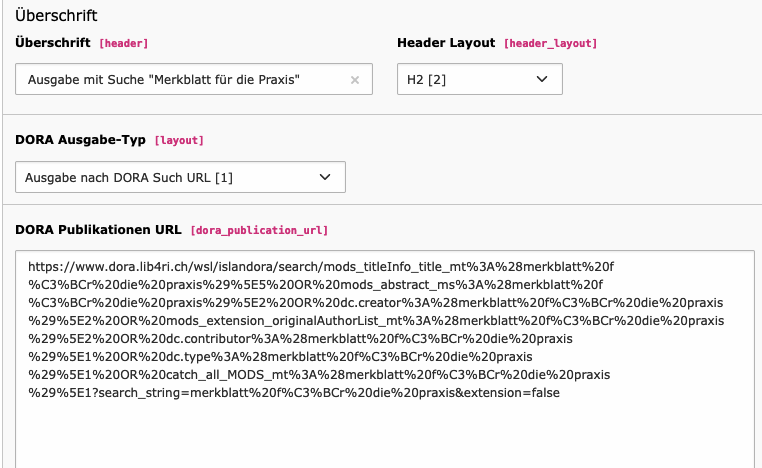Click the DORA Ausgabe-Typ label
Viewport: 762px width, 468px height.
point(80,140)
